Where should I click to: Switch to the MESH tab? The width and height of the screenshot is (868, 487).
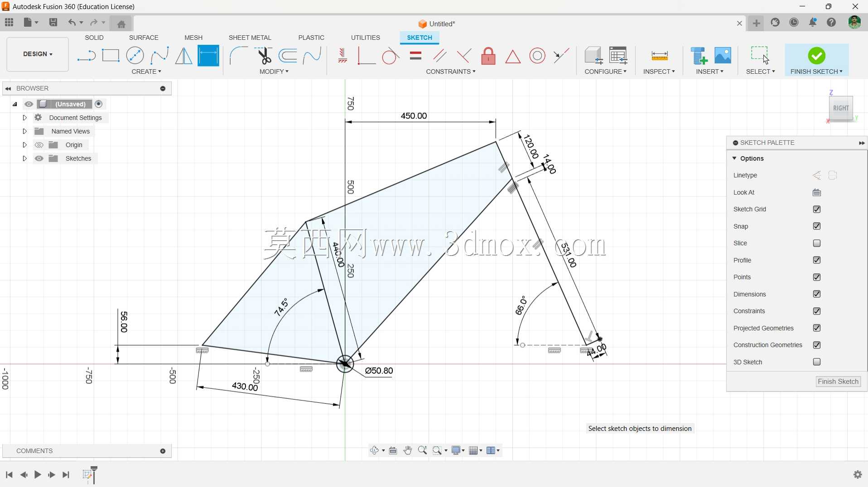tap(193, 38)
